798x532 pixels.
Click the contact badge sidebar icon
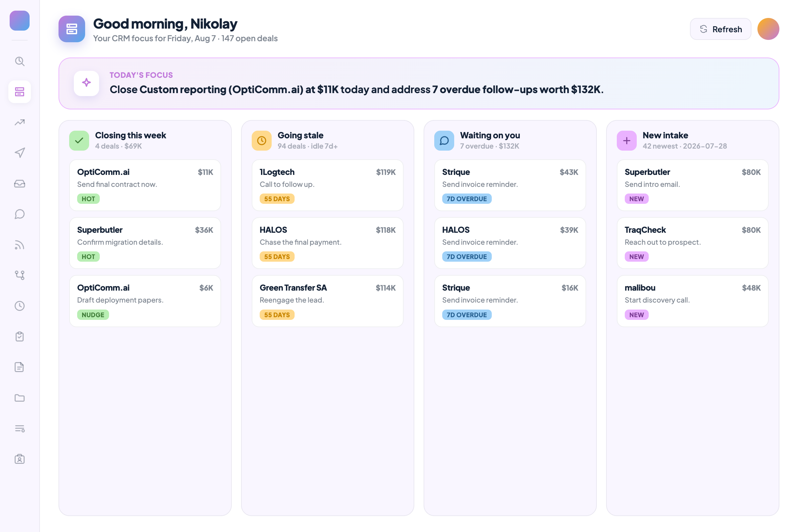tap(20, 459)
